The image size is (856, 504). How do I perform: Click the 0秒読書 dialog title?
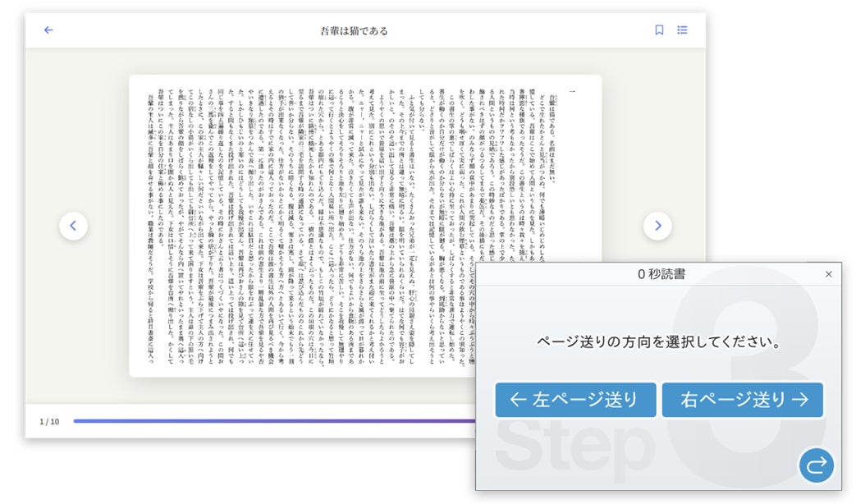pos(661,274)
